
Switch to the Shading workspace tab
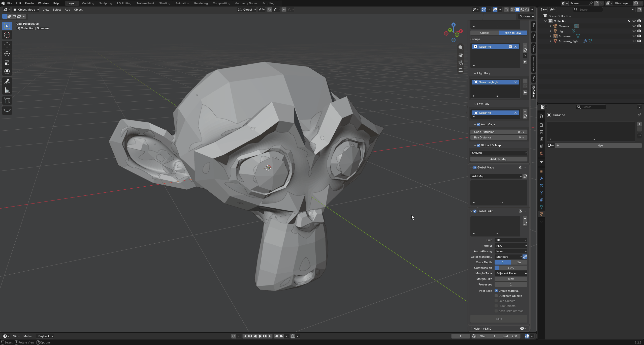165,3
